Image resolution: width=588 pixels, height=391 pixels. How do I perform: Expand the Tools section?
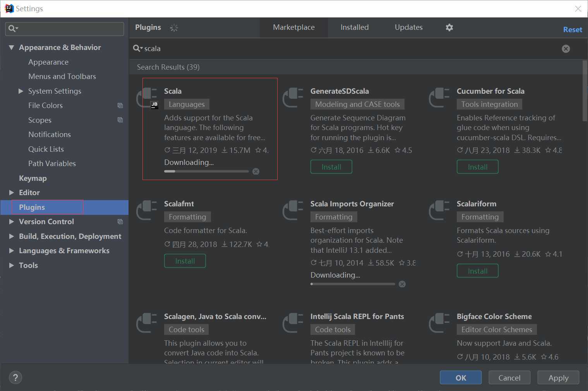11,265
